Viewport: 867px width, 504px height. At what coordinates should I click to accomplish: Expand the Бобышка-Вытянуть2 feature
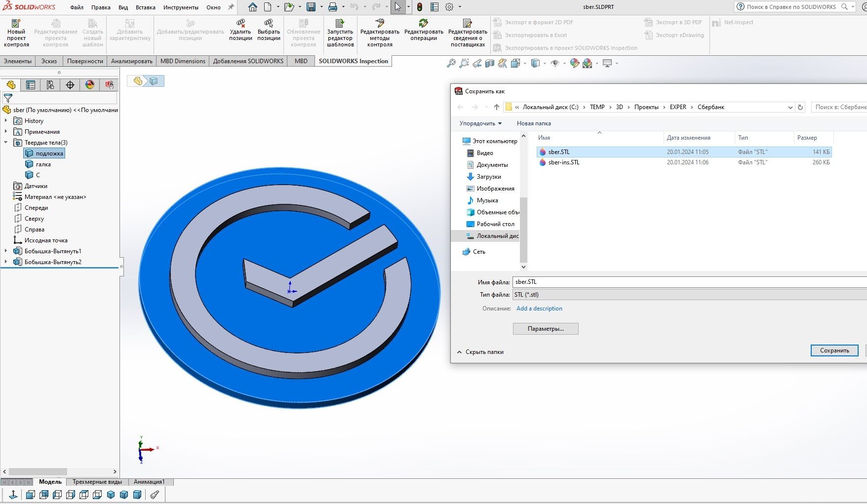coord(6,262)
